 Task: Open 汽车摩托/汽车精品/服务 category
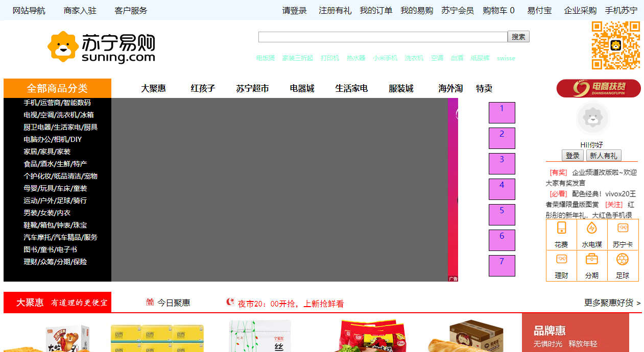pos(60,237)
